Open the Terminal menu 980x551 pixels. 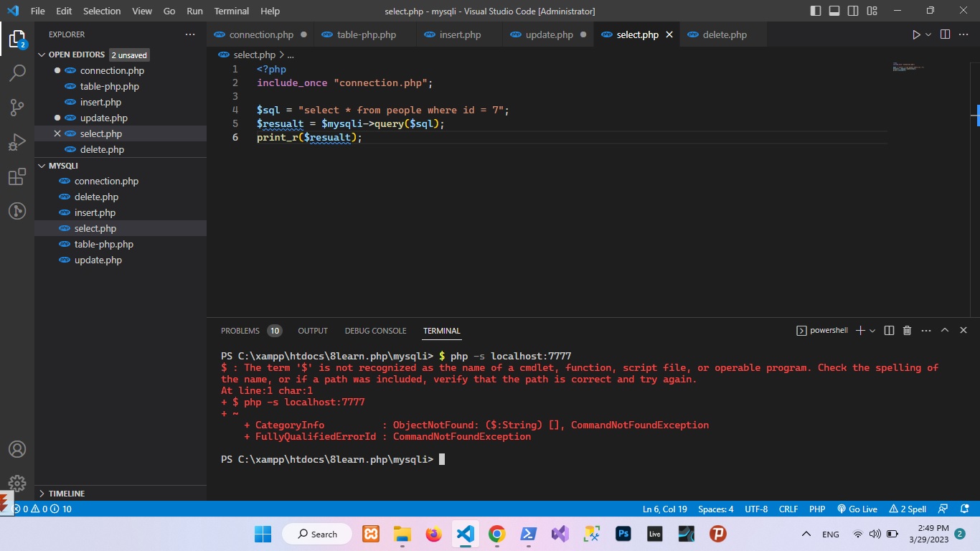click(232, 11)
